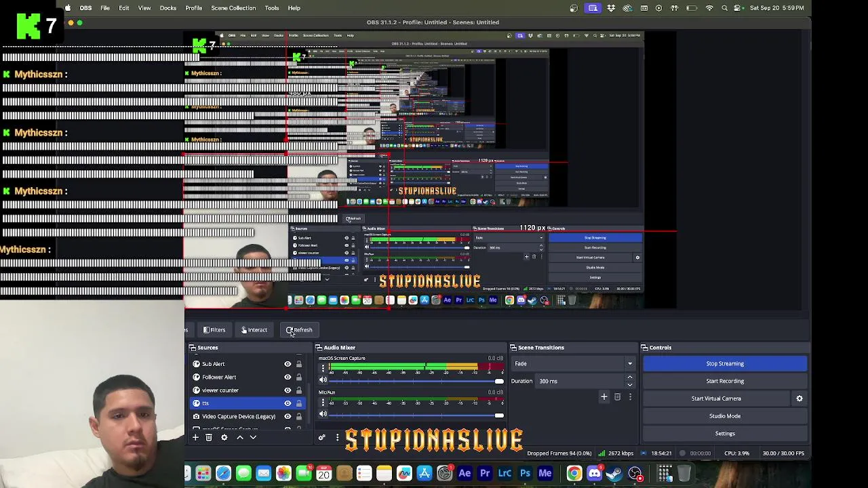Open Lightroom Classic in Dock
Screen dimensions: 868x488
(505, 473)
